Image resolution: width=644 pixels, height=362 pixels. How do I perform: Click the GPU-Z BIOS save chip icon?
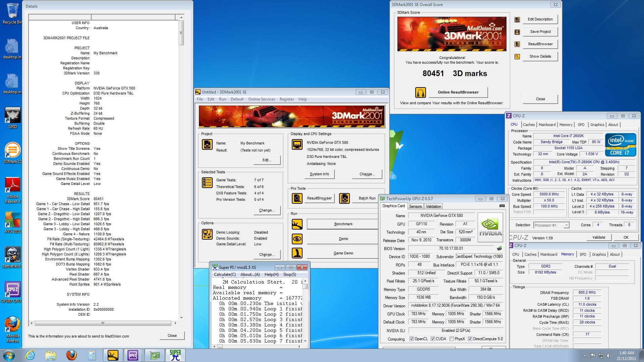(499, 248)
